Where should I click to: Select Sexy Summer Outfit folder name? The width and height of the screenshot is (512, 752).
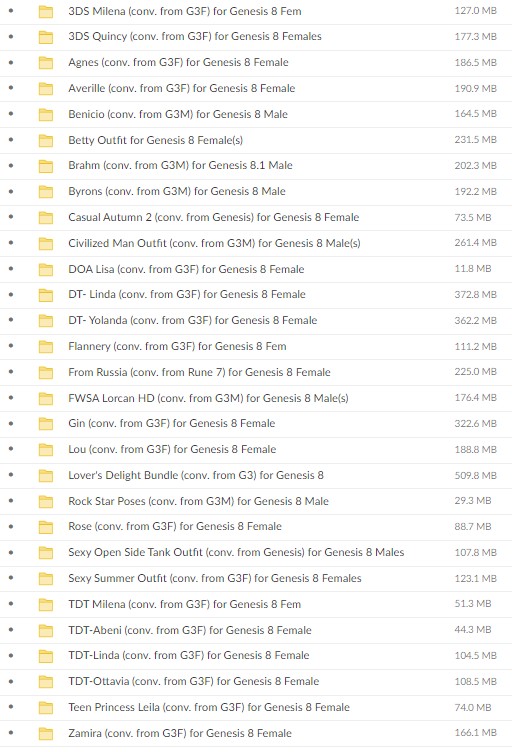(x=215, y=578)
